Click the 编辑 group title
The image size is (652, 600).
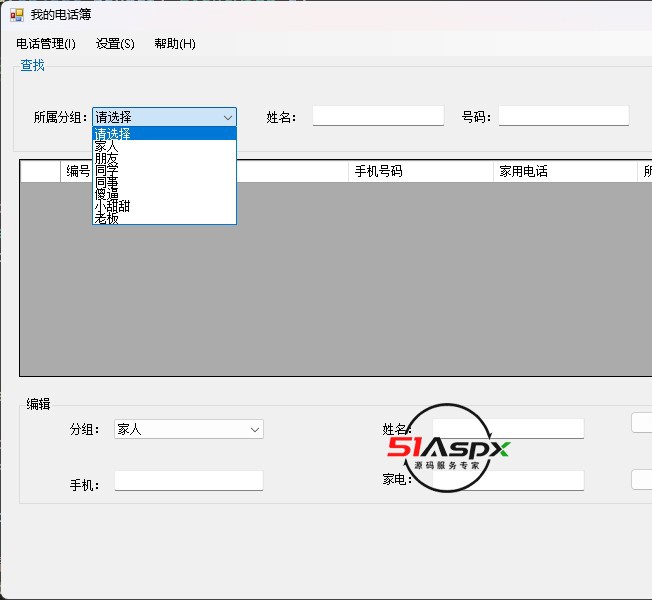click(x=38, y=404)
